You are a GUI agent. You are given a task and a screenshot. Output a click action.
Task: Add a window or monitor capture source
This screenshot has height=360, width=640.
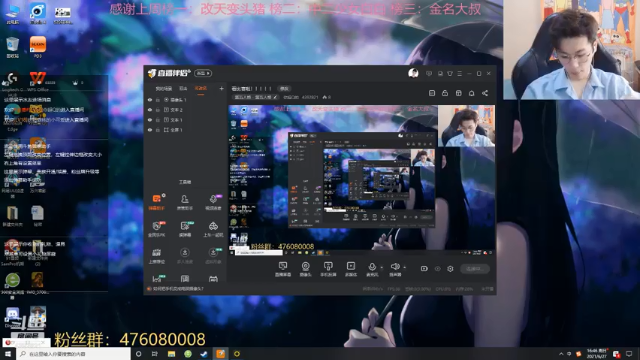[x=283, y=269]
